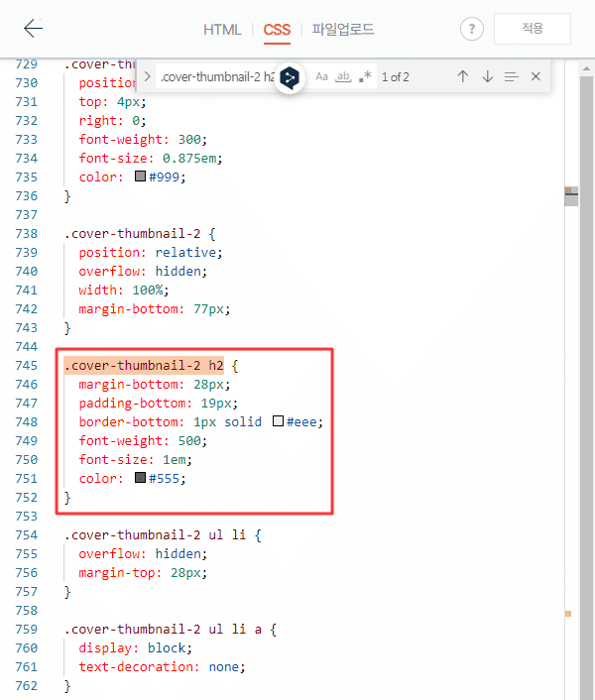
Task: Click the .cover-thumbnail-2 ul li a selector
Action: pos(171,630)
